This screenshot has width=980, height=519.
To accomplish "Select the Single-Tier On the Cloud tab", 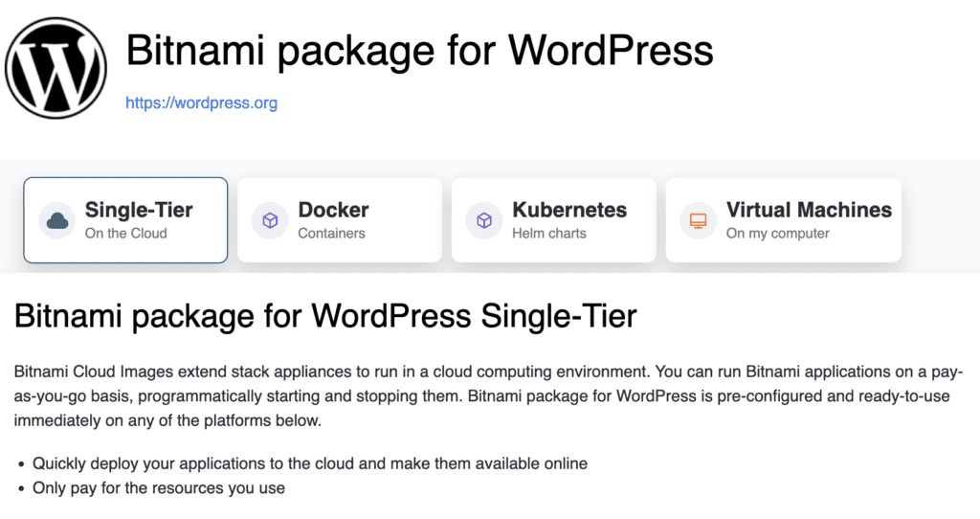I will [x=125, y=220].
